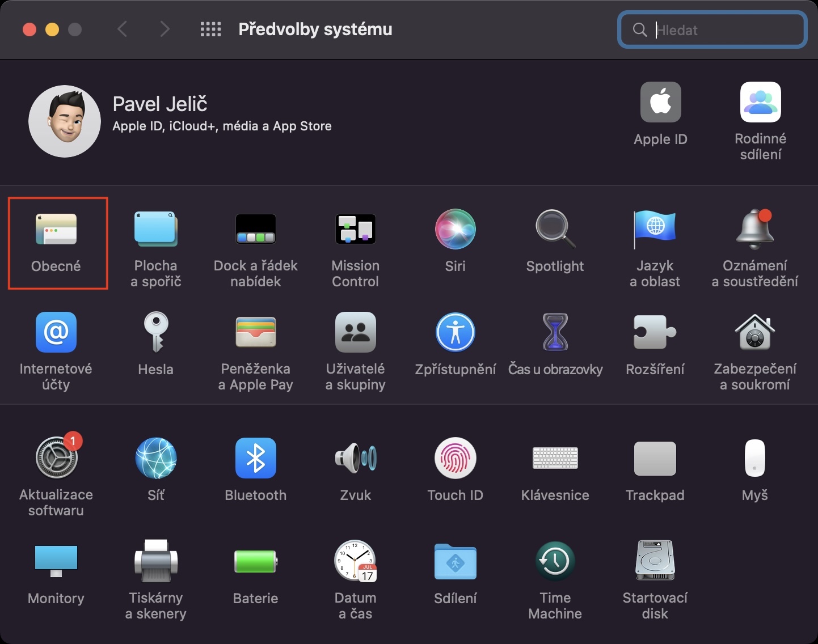Open Rodinné sdílení settings
The image size is (818, 644).
pyautogui.click(x=761, y=122)
